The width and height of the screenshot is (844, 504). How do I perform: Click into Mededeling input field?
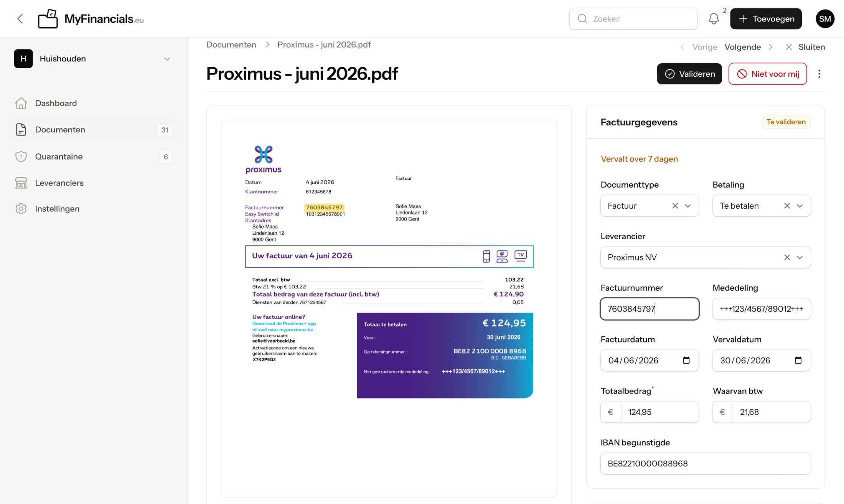pyautogui.click(x=761, y=309)
